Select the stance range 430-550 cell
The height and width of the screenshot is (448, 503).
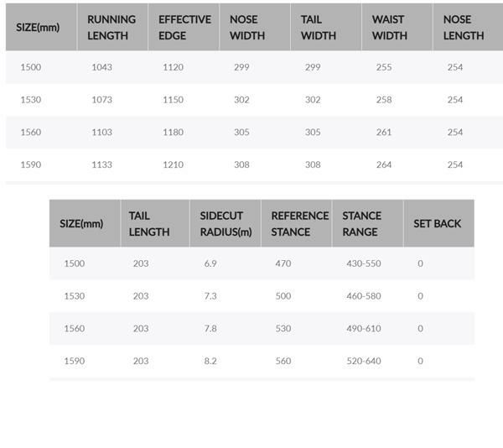(363, 263)
